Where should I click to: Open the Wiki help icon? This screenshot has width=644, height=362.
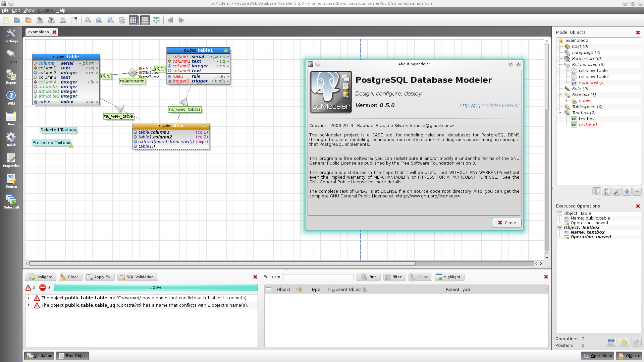(x=11, y=98)
